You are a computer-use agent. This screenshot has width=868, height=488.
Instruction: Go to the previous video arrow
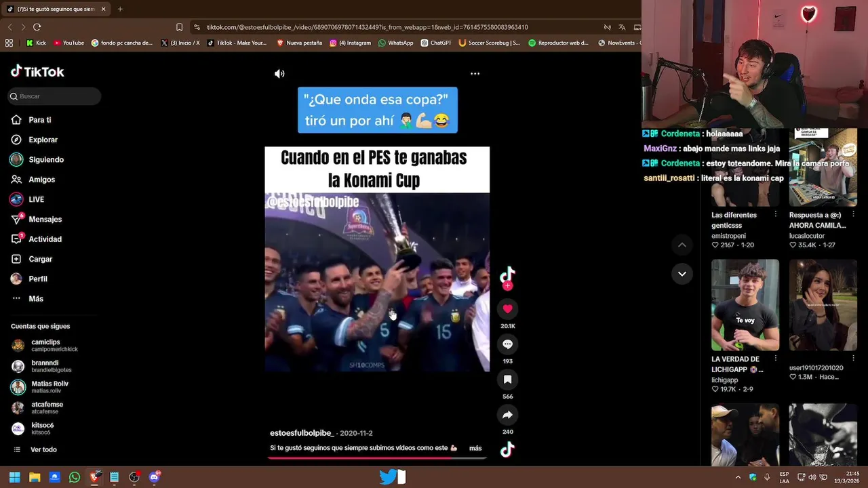[682, 245]
